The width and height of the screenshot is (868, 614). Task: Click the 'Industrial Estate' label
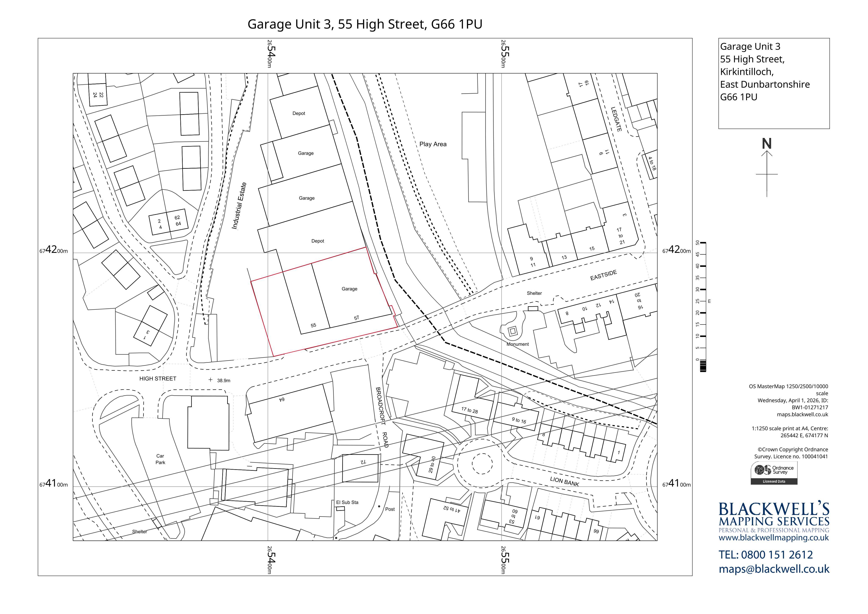coord(239,206)
